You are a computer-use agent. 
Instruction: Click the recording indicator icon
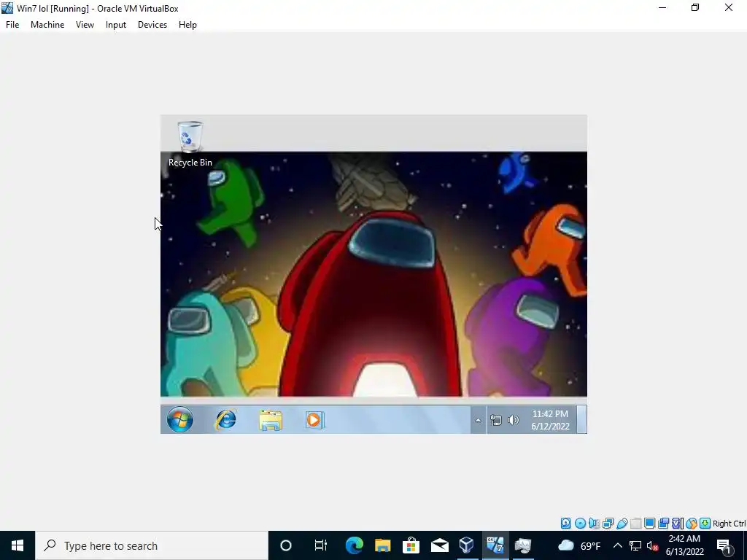pyautogui.click(x=663, y=524)
